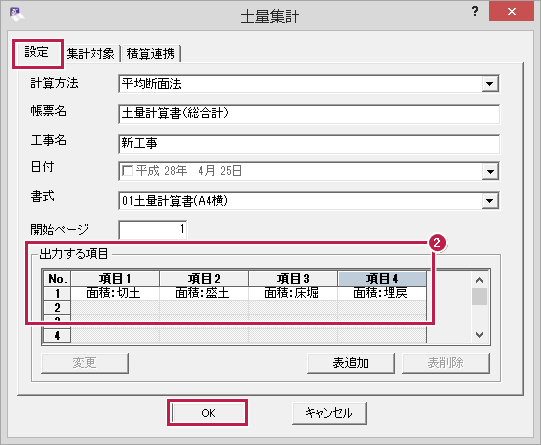Confirm with the OK button

click(208, 413)
